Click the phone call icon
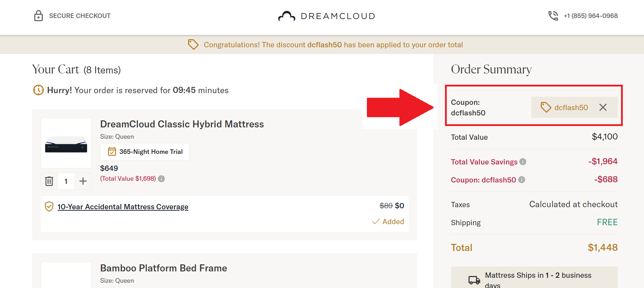Screen dimensions: 644x288 [553, 16]
